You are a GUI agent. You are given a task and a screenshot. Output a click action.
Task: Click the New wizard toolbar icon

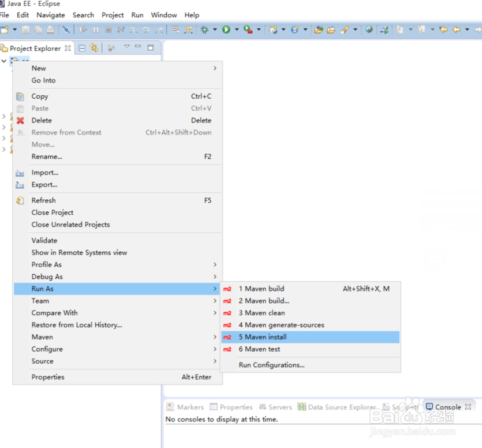coord(4,30)
